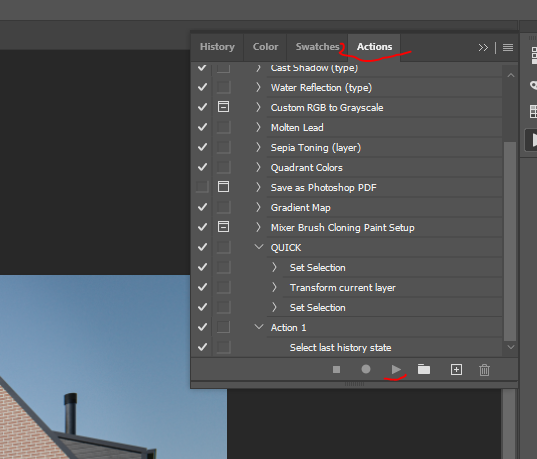Uncheck Custom RGB to Grayscale checkmark
The width and height of the screenshot is (537, 459).
click(x=202, y=107)
